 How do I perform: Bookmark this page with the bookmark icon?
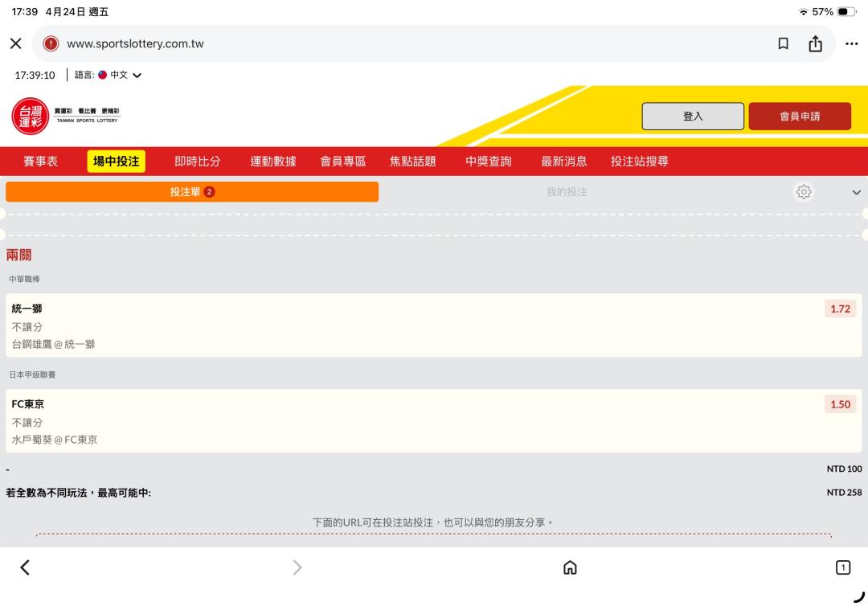784,43
